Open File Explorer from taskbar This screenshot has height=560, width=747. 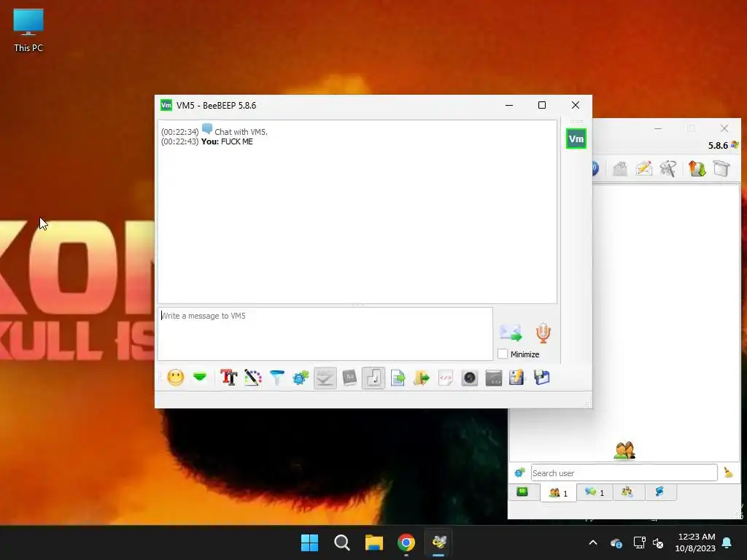click(x=374, y=542)
